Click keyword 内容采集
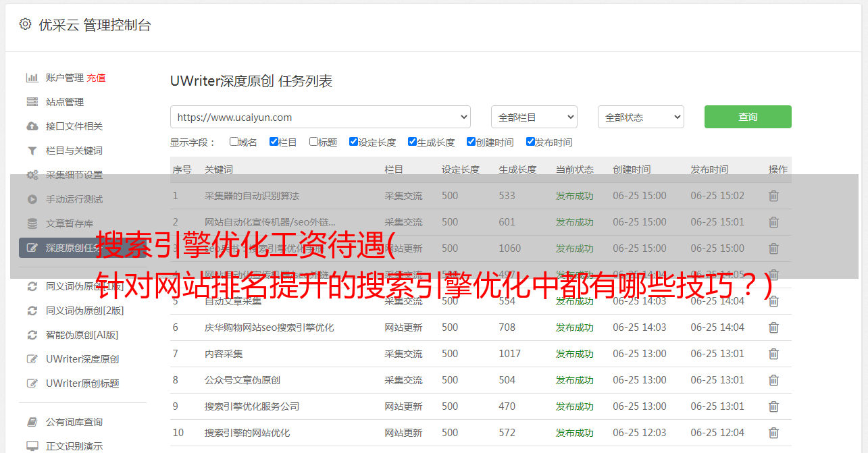 (x=224, y=354)
